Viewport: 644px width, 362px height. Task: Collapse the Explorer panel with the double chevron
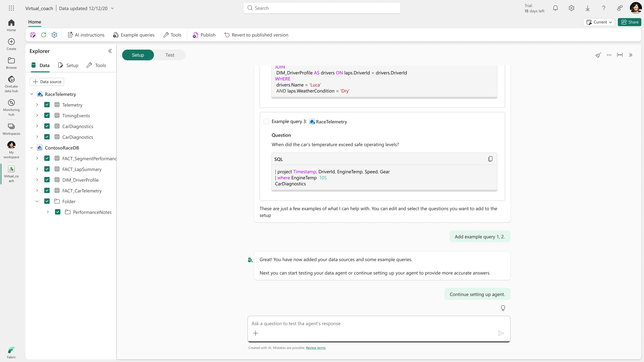(x=110, y=51)
